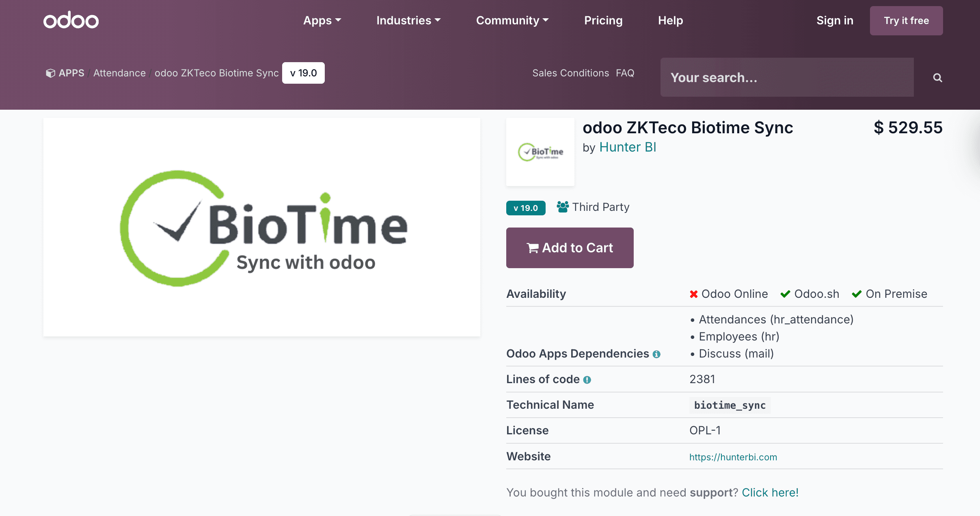Click the small BioTime module icon thumbnail
This screenshot has width=980, height=516.
(540, 152)
